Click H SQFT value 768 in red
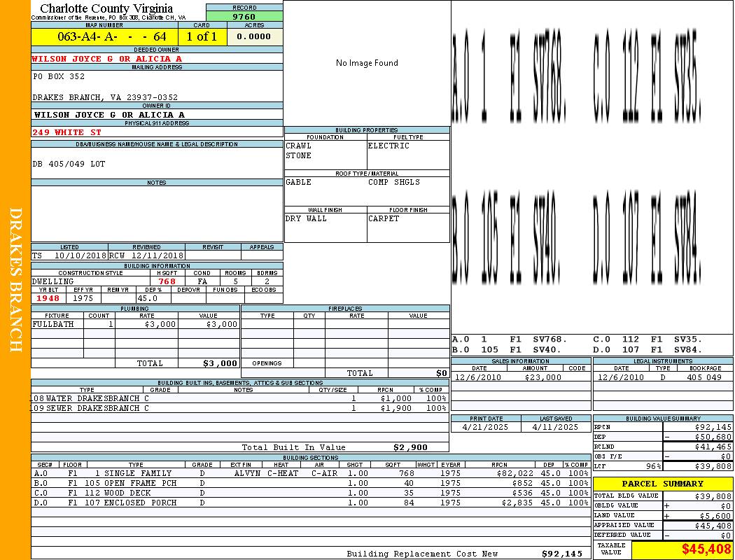 (167, 281)
